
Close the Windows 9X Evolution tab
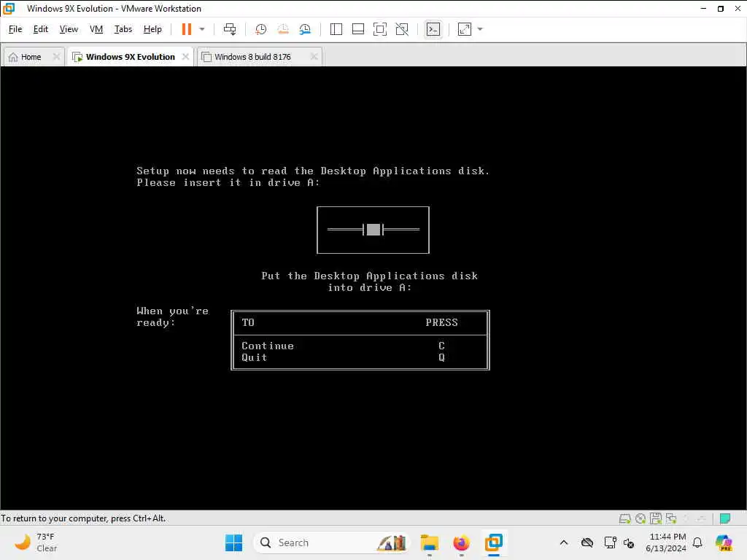click(185, 57)
